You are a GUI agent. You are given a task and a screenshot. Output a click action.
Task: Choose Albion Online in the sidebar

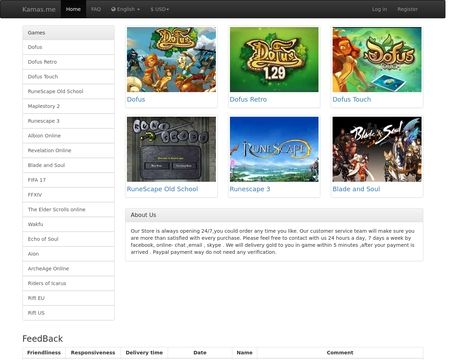pyautogui.click(x=68, y=136)
